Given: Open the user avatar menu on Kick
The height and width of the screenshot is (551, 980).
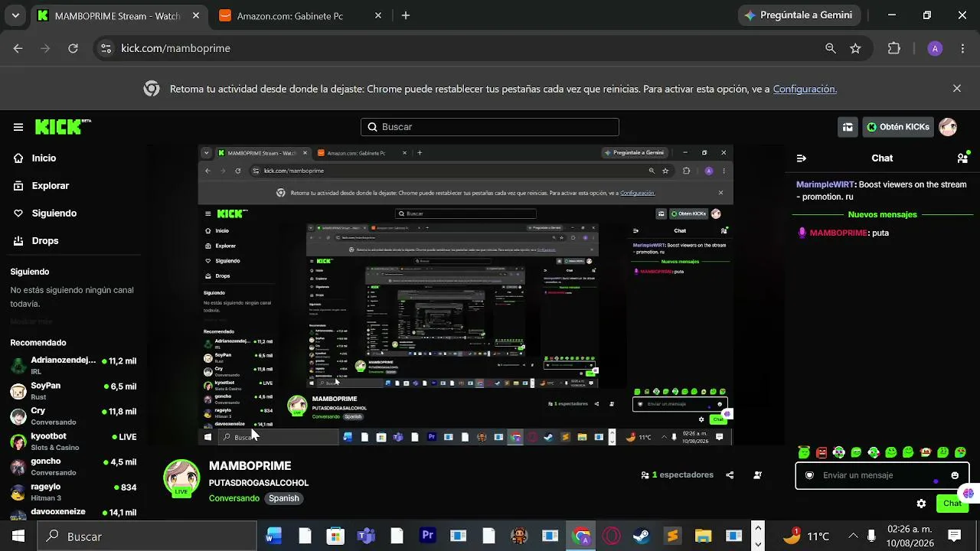Looking at the screenshot, I should click(948, 127).
